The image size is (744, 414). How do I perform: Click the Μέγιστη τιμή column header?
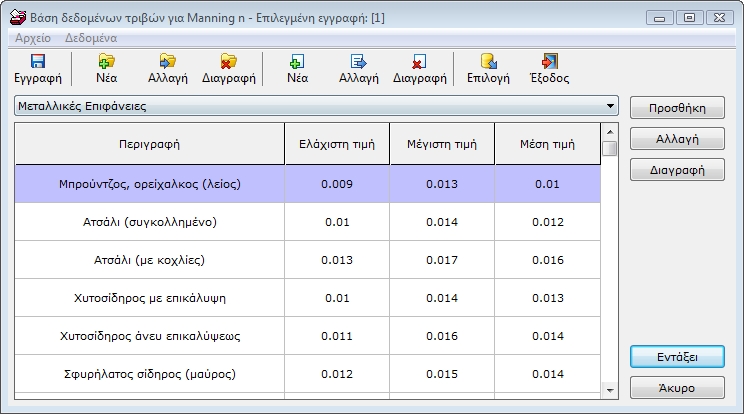click(441, 144)
